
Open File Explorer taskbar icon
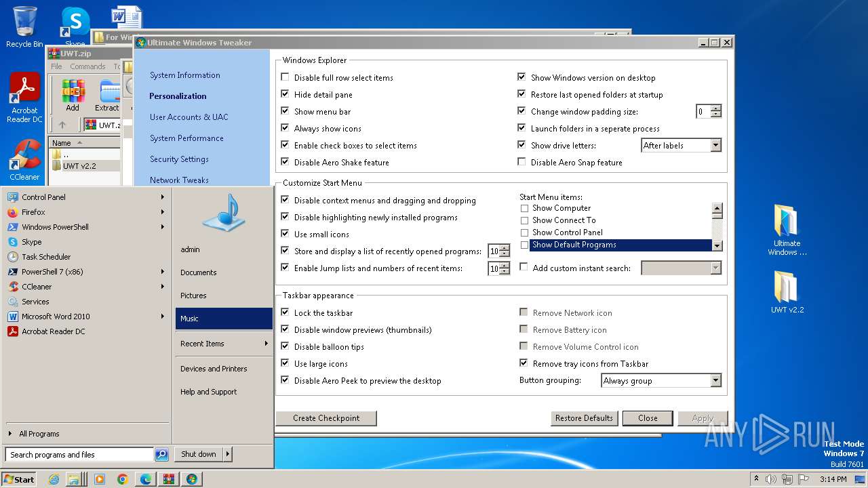tap(73, 479)
